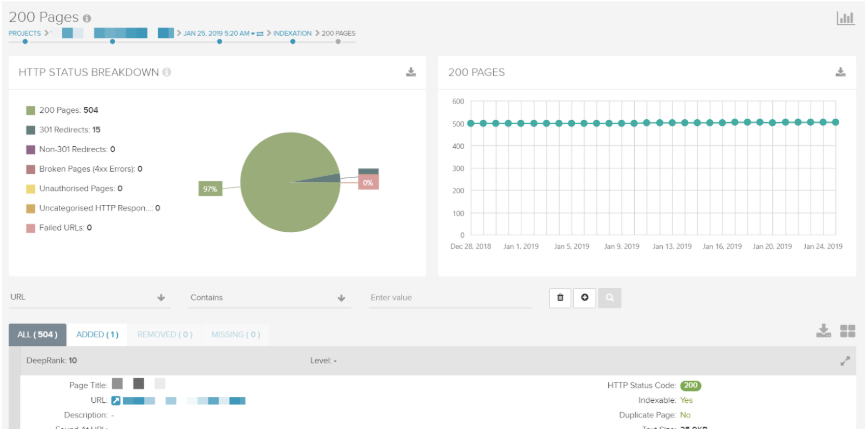Click the search magnifier button
Viewport: 865px width, 429px height.
(x=609, y=297)
